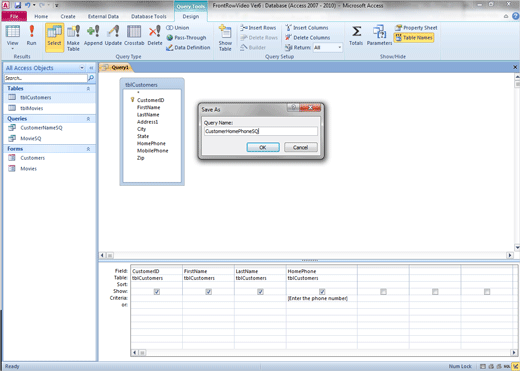
Task: Switch to the Home ribbon tab
Action: (x=41, y=16)
